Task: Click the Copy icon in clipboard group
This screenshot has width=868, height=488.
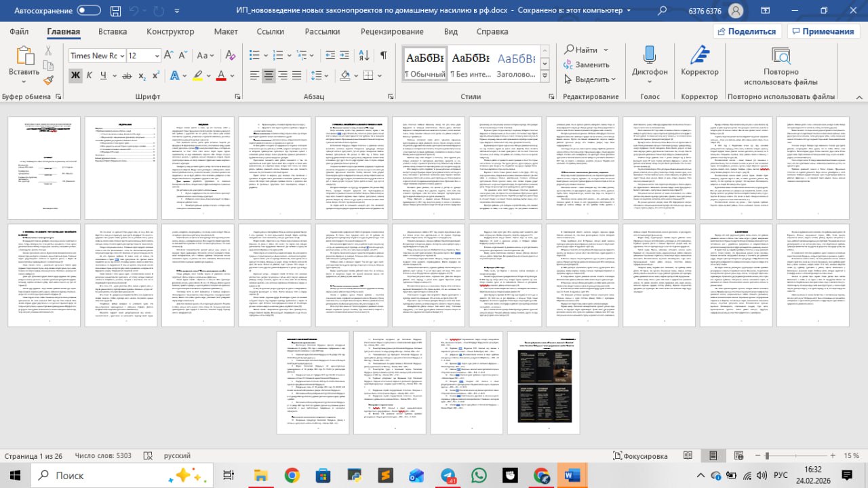Action: click(x=48, y=65)
